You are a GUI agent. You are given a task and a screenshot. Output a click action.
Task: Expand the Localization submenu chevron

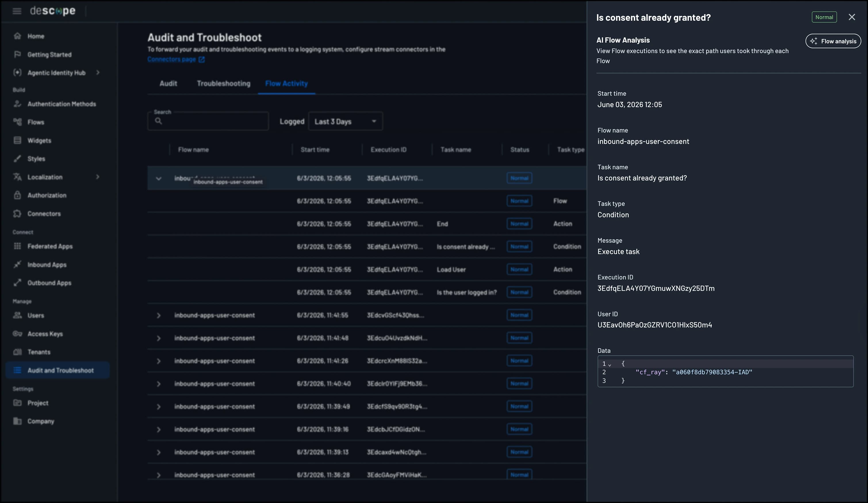point(98,177)
